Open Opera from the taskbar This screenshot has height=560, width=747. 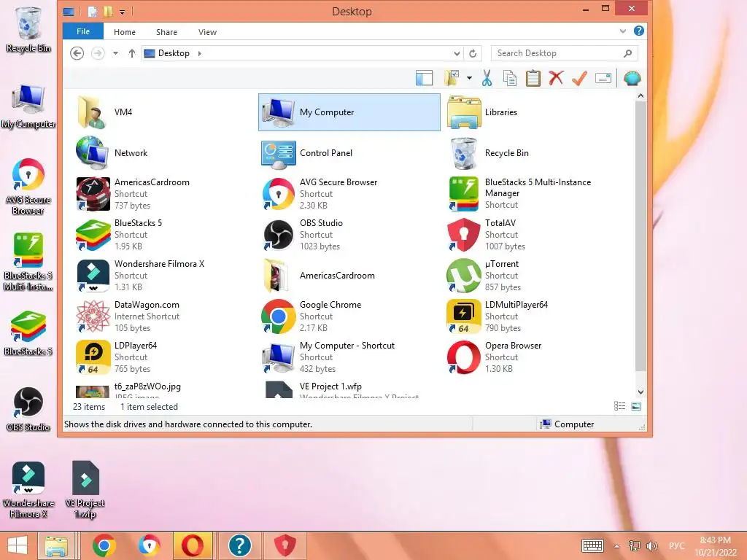point(193,545)
